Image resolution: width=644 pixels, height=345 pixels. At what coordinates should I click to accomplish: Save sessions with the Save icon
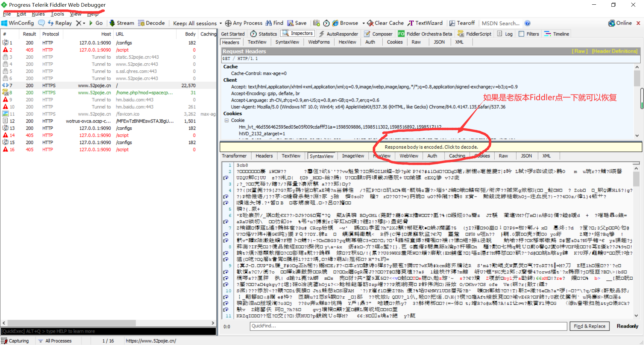pos(297,23)
